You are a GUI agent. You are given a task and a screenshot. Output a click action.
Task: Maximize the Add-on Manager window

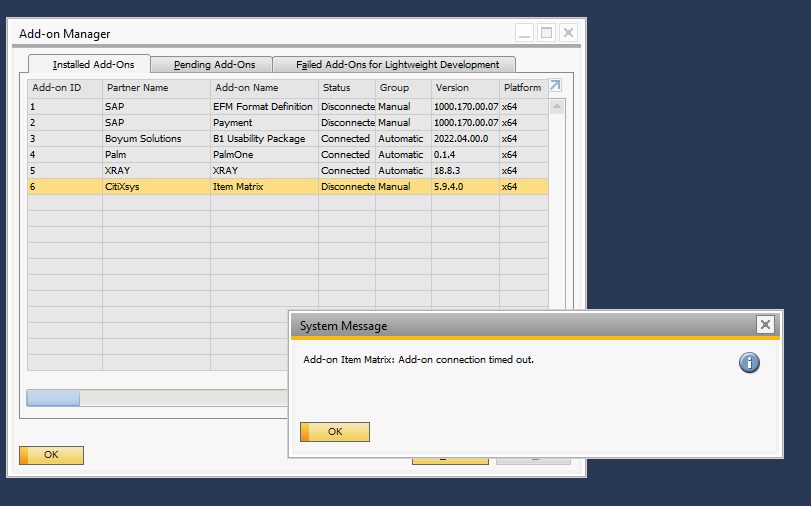(546, 33)
